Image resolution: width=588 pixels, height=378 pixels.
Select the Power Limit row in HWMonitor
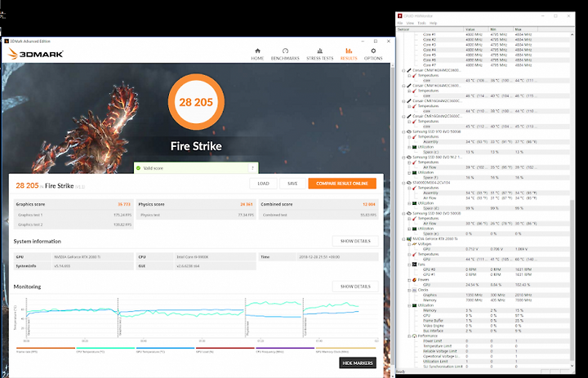pos(483,341)
